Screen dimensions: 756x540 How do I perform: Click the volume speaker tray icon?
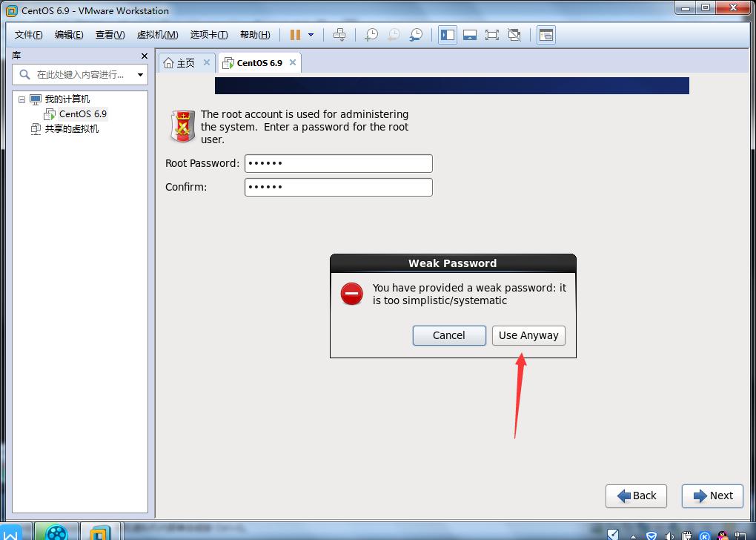[x=669, y=536]
